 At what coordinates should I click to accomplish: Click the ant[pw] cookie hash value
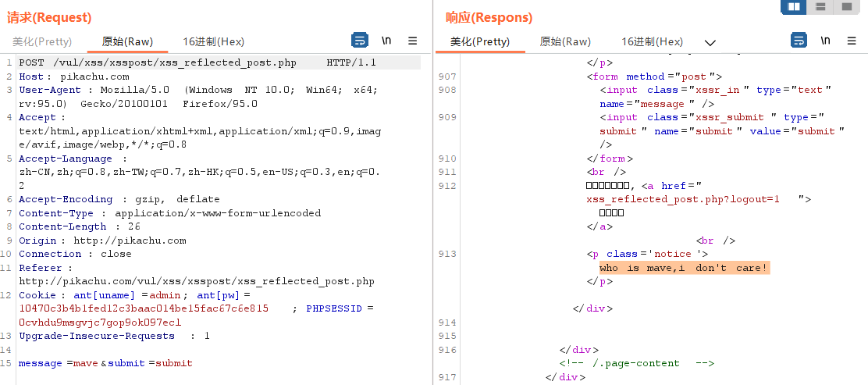coord(144,308)
